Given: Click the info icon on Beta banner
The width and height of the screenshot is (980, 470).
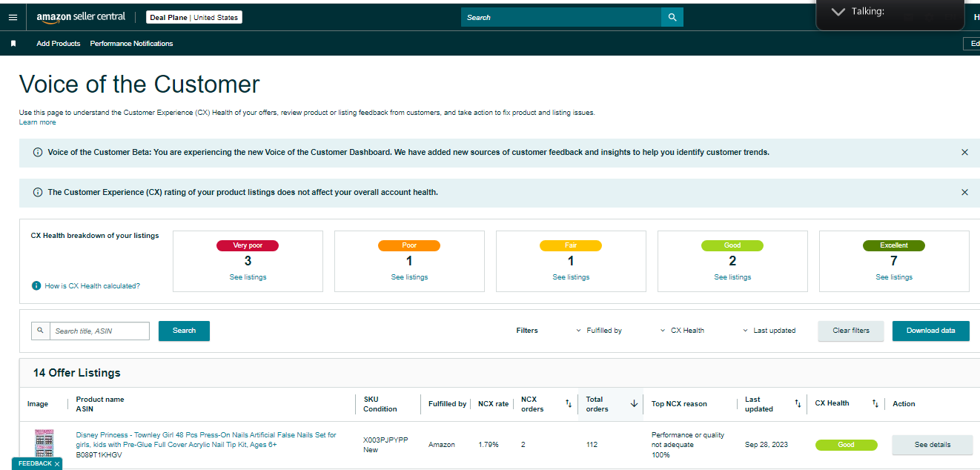Looking at the screenshot, I should coord(38,152).
